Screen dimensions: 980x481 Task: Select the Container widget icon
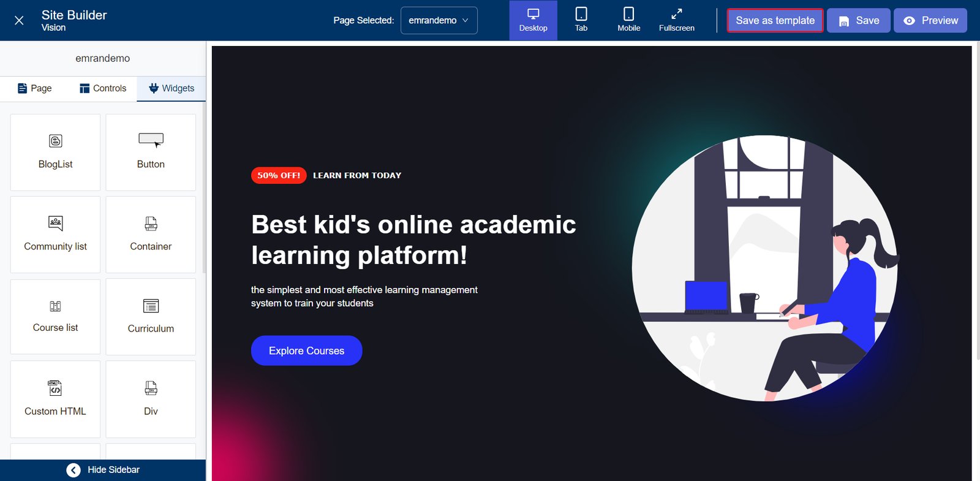click(x=151, y=224)
